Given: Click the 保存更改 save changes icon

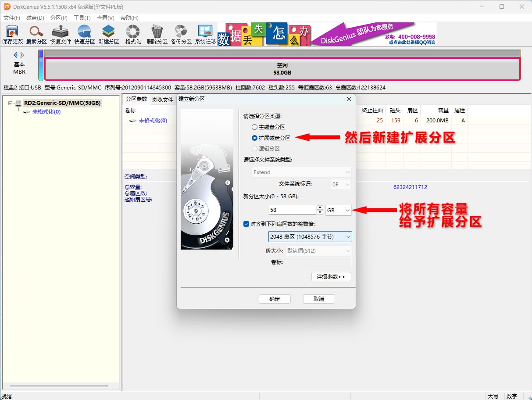Looking at the screenshot, I should [12, 35].
